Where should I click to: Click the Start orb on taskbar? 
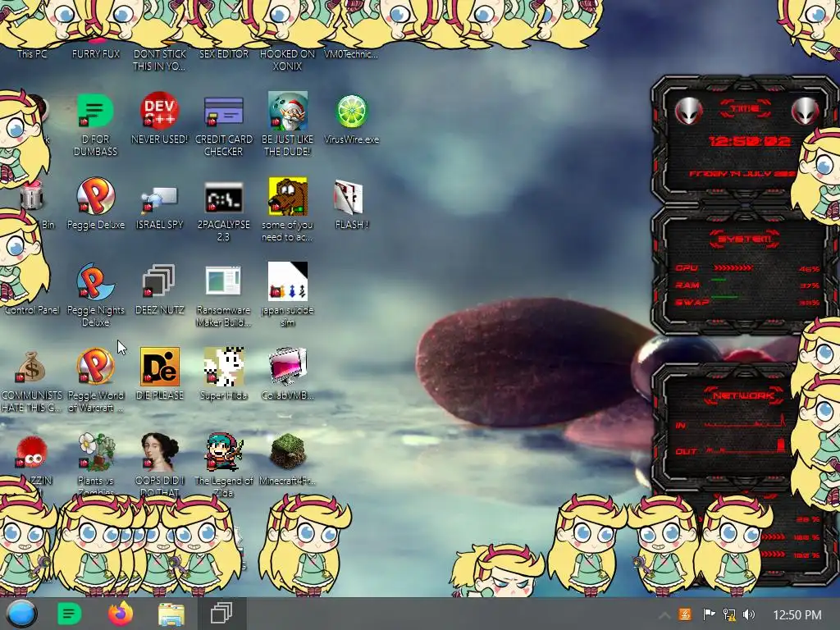tap(21, 614)
